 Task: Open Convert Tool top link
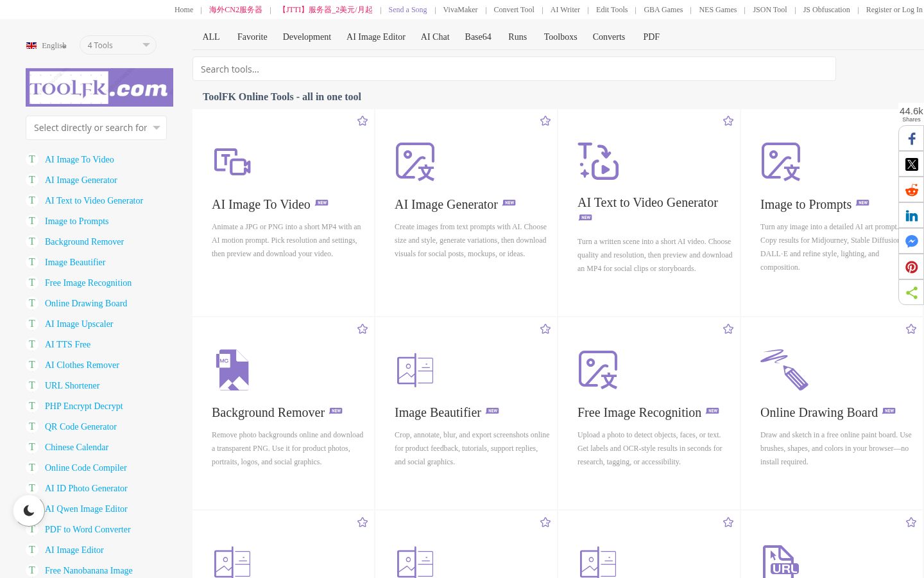click(514, 10)
